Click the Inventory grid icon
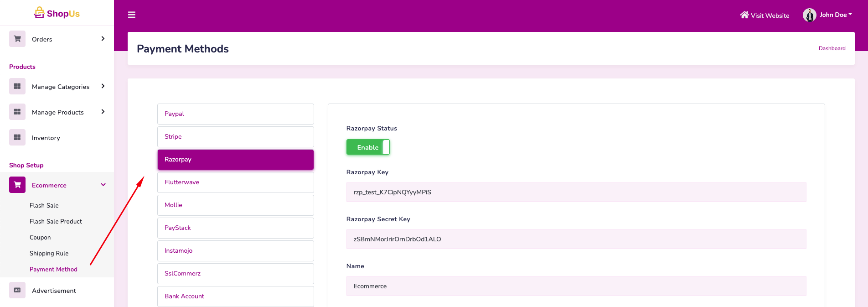Screen dimensions: 868x307 [x=17, y=137]
